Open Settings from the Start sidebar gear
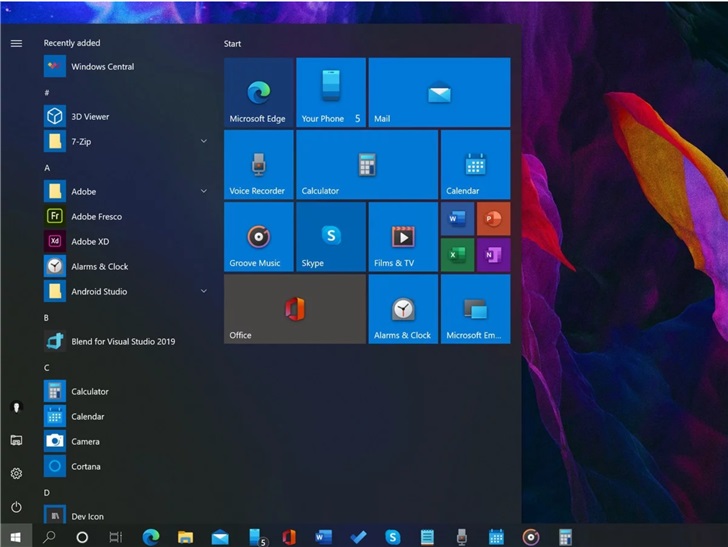Viewport: 728px width, 547px height. pyautogui.click(x=16, y=473)
